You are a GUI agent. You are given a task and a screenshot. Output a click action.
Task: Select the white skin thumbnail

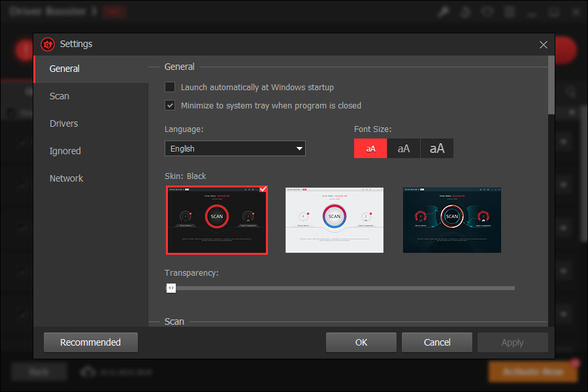[x=334, y=220]
